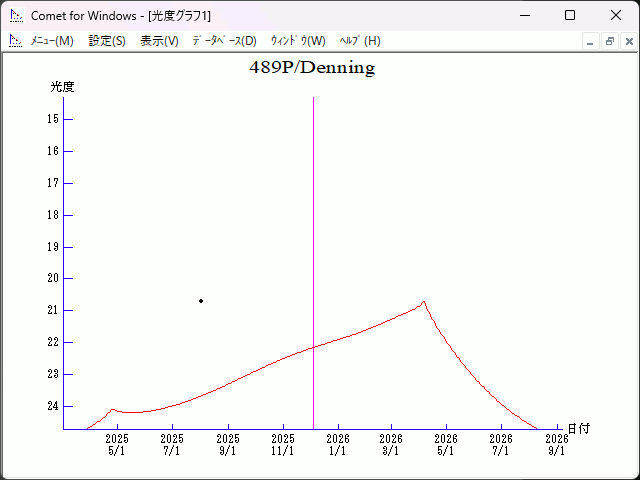Screen dimensions: 640x480
Task: Expand the 表示(V) view menu
Action: 159,41
